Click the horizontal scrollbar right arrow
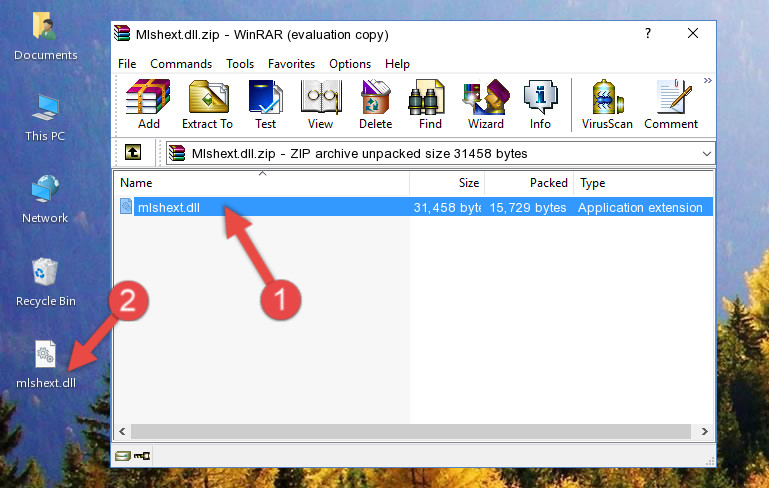This screenshot has width=769, height=488. [x=705, y=432]
